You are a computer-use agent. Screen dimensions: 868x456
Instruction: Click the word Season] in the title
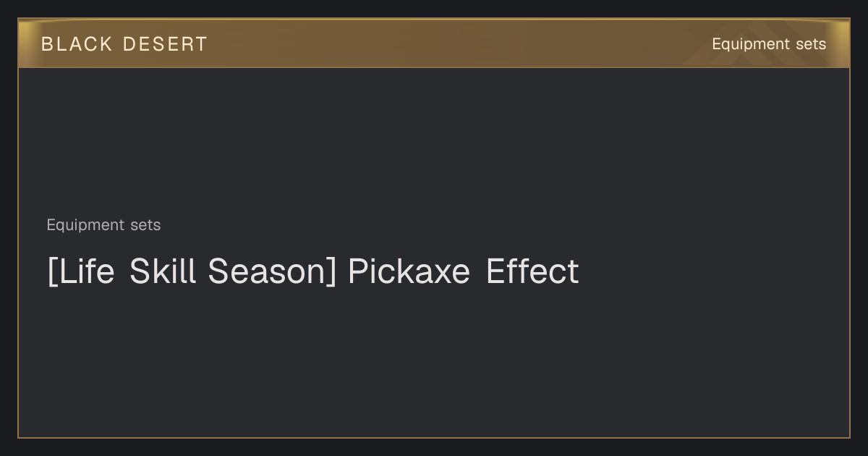tap(272, 271)
